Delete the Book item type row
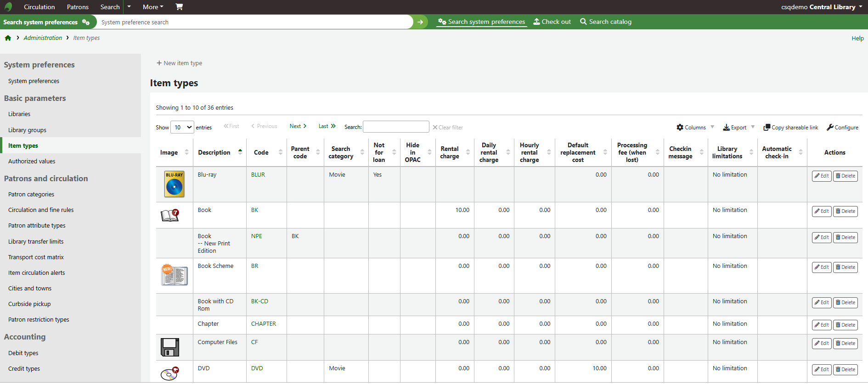This screenshot has width=868, height=384. click(x=845, y=211)
